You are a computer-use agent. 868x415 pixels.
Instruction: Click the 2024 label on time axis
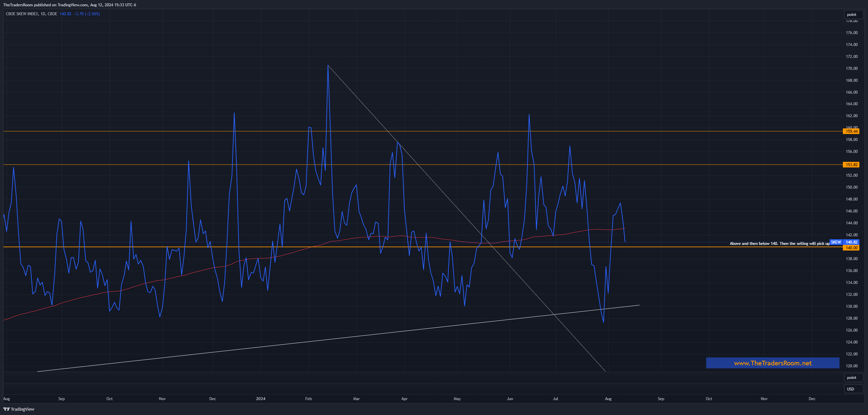coord(260,398)
